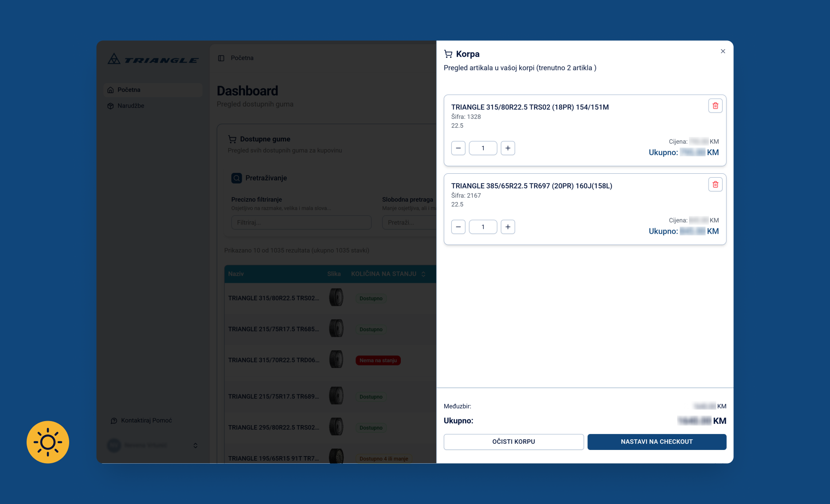Select table row TRIANGLE 315/80R22.5 TRS02...
The width and height of the screenshot is (830, 504).
(330, 298)
